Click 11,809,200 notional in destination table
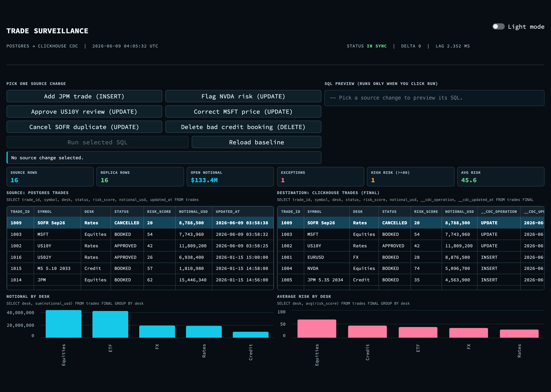The height and width of the screenshot is (392, 551). [x=459, y=246]
